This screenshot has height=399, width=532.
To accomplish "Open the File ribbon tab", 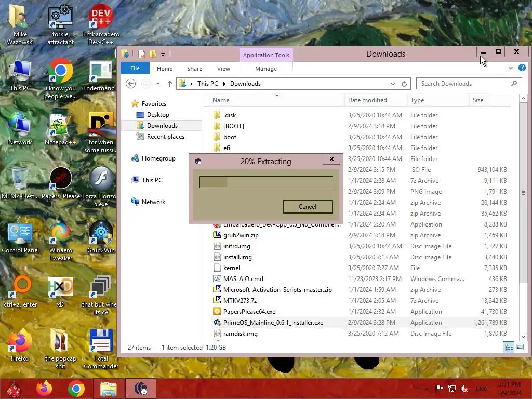I will 135,68.
